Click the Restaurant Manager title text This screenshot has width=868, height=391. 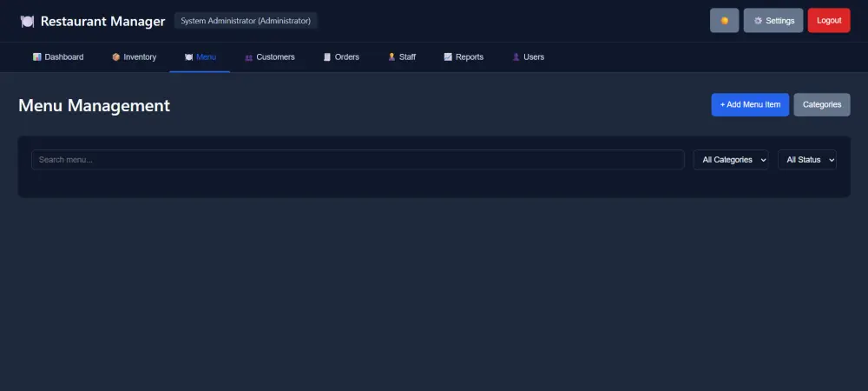103,22
